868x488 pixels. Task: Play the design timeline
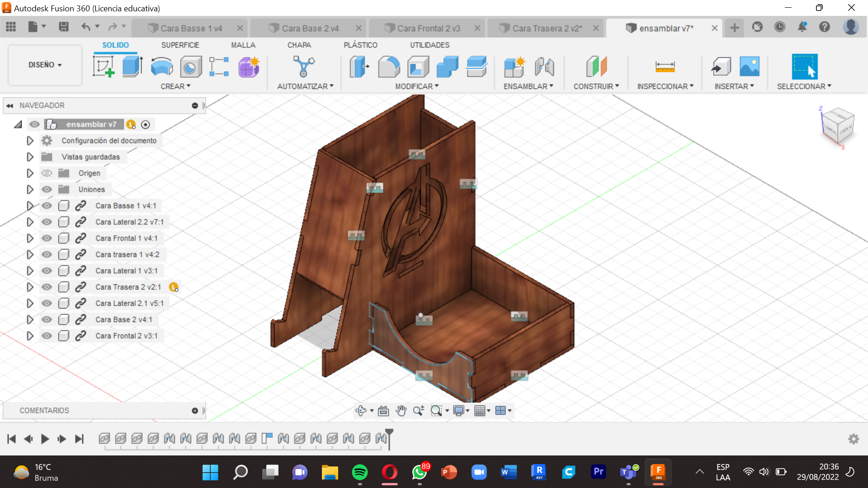pyautogui.click(x=45, y=438)
